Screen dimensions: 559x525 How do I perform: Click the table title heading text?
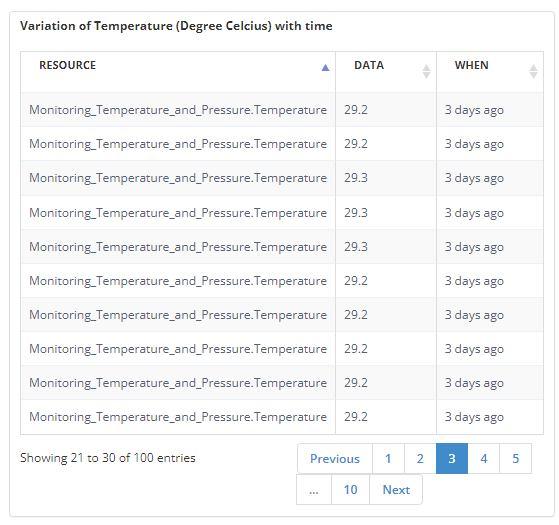click(176, 26)
